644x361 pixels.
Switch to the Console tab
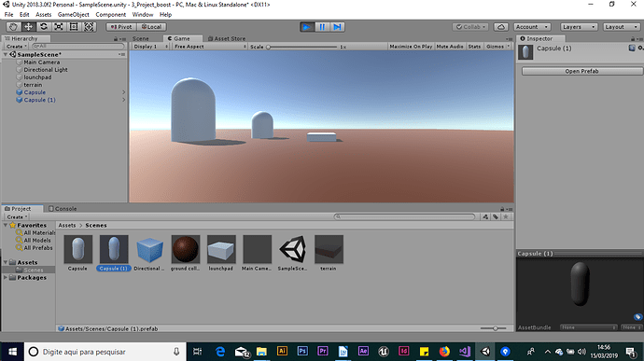click(x=63, y=209)
